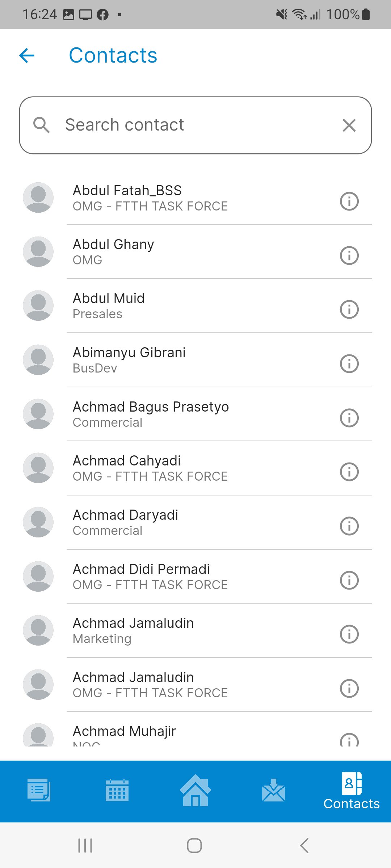Clear search with the X icon
The image size is (391, 868).
click(349, 125)
